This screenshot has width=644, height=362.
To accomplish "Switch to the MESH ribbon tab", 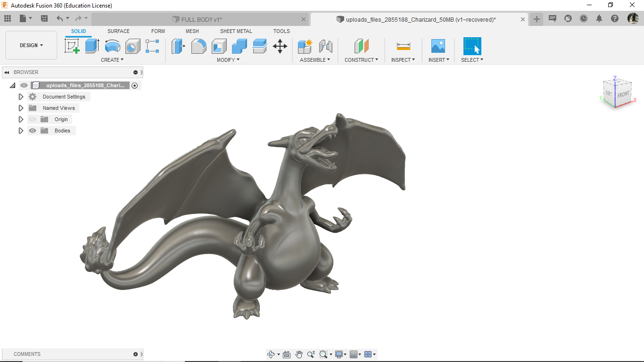I will 192,31.
